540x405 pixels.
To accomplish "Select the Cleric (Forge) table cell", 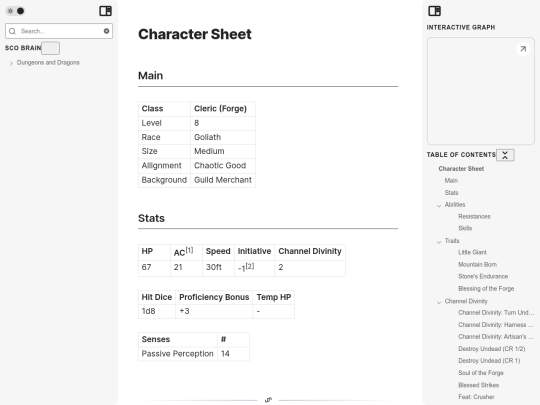I will (x=223, y=109).
